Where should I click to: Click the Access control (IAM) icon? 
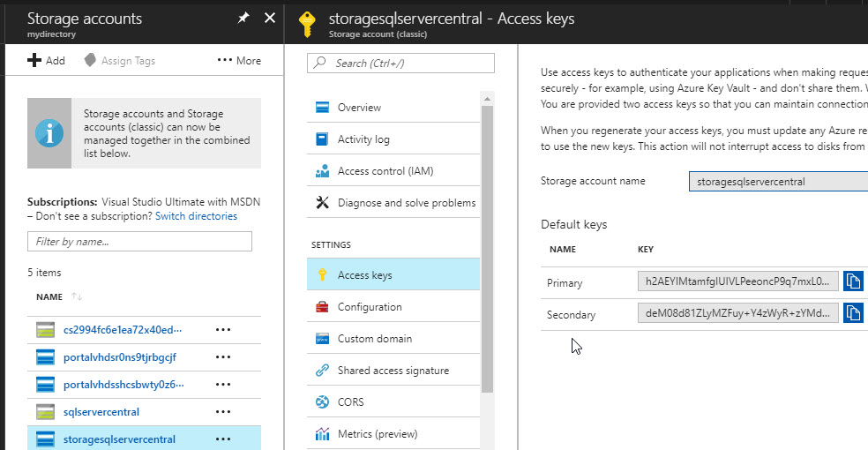[x=322, y=171]
